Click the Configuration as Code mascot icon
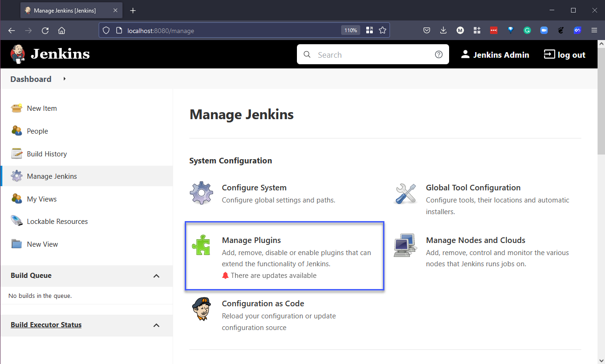The width and height of the screenshot is (605, 364). coord(201,309)
